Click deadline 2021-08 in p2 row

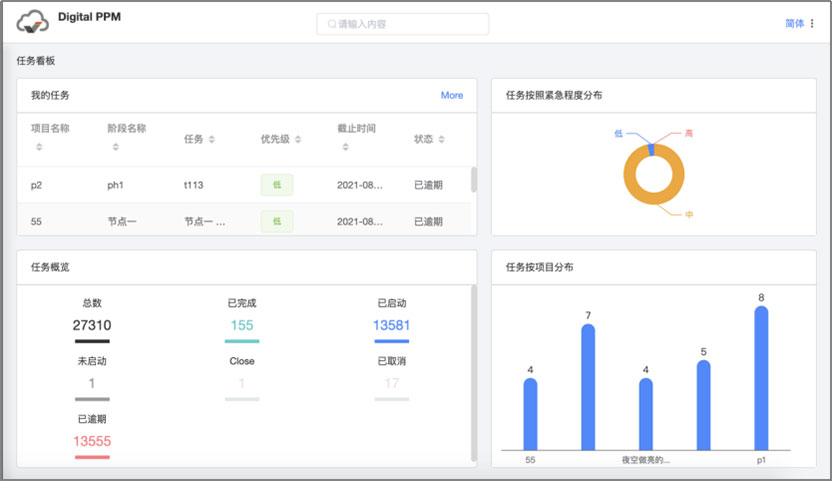coord(360,185)
